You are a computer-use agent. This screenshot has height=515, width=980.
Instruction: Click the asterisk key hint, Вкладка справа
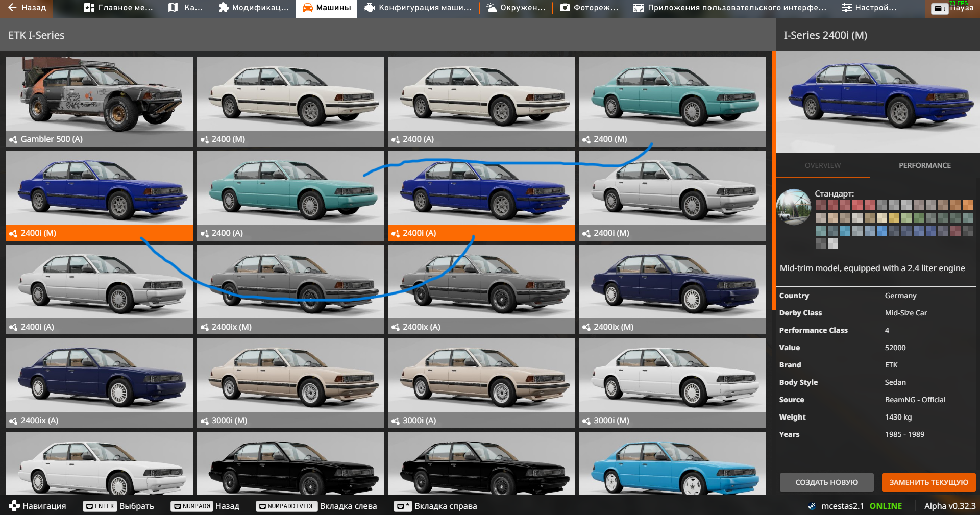pos(403,506)
